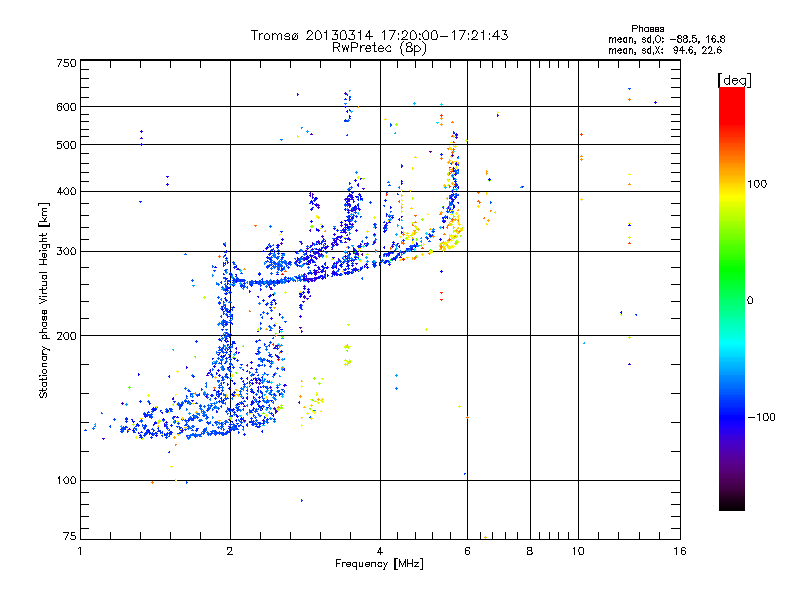Click the frequency axis tick "2"

click(x=230, y=551)
